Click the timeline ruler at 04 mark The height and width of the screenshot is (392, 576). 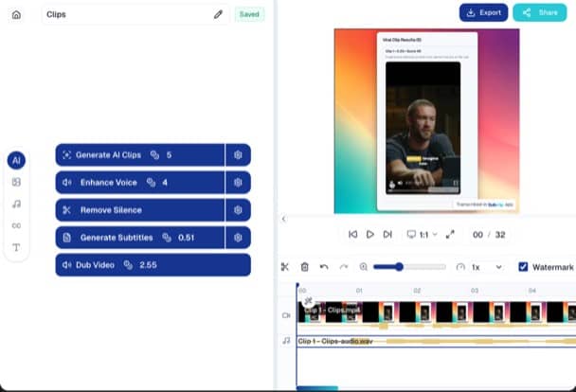click(x=531, y=291)
